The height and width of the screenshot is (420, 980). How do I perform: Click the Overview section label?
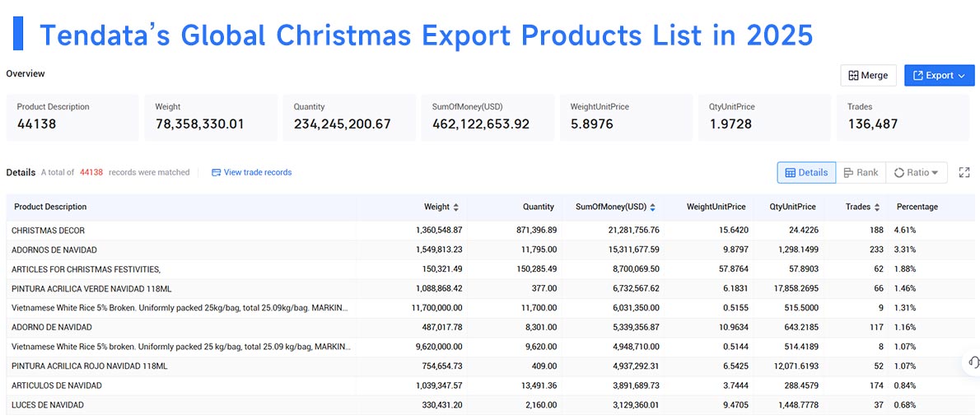coord(26,74)
